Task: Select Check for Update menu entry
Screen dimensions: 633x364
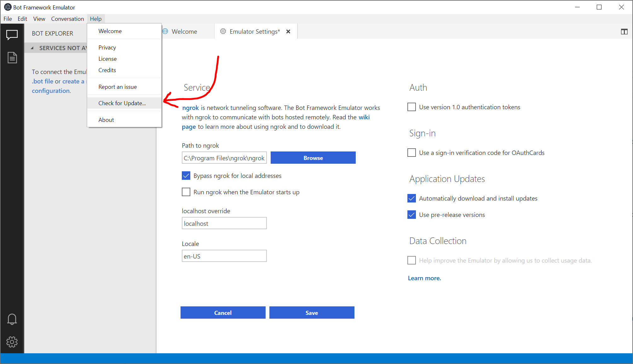Action: (122, 103)
